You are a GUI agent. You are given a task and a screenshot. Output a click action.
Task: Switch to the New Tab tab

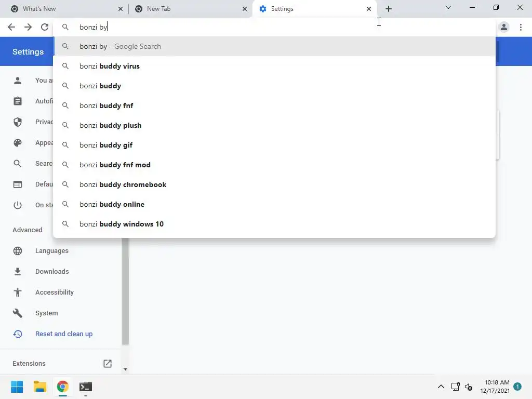click(190, 9)
